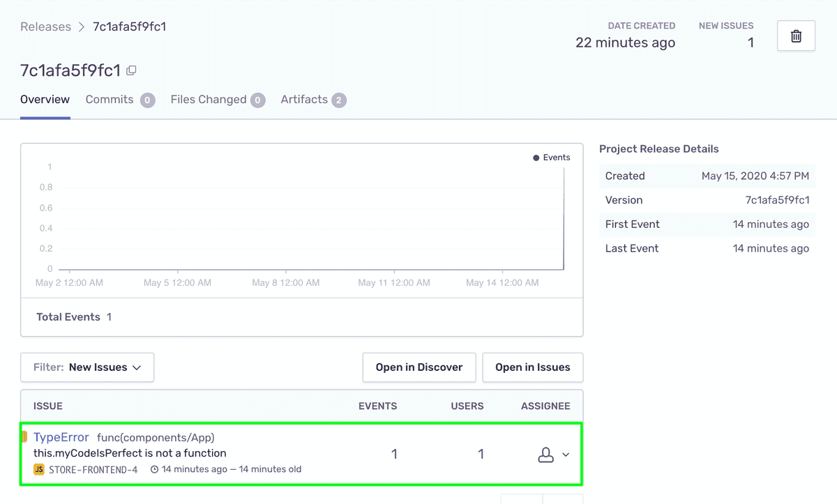This screenshot has height=504, width=837.
Task: Click breadcrumb 7c1afa5f9fc1
Action: (130, 26)
